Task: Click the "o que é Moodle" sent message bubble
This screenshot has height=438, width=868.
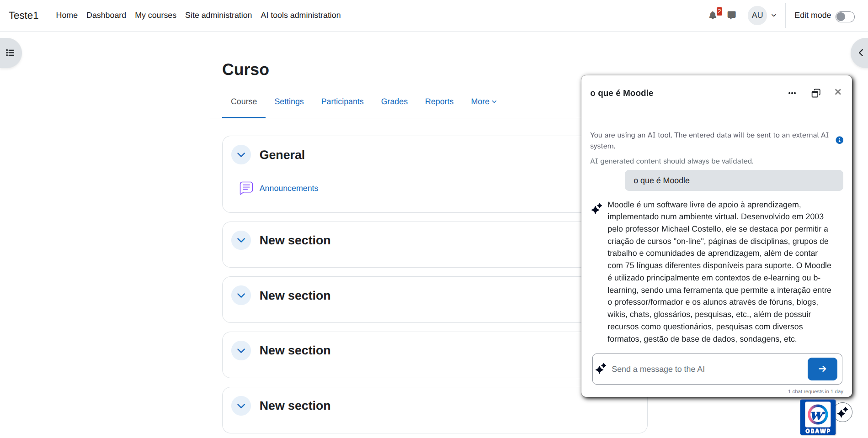Action: 734,180
